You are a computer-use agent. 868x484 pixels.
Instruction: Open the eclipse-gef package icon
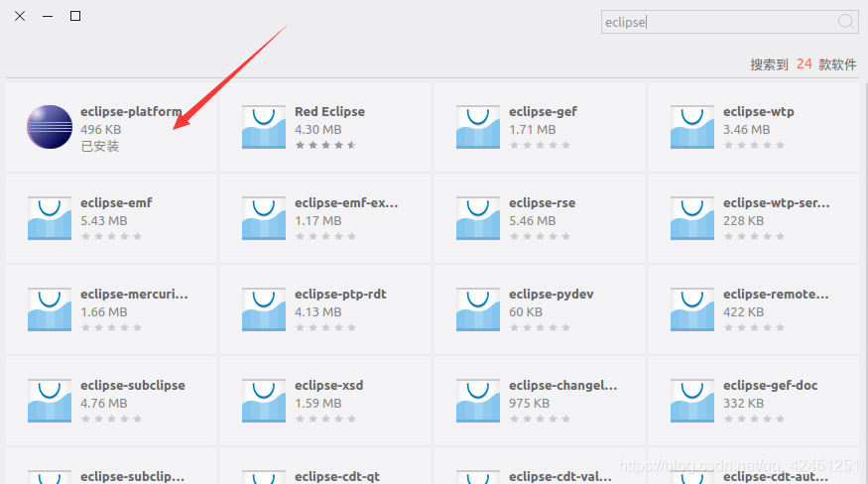click(478, 127)
